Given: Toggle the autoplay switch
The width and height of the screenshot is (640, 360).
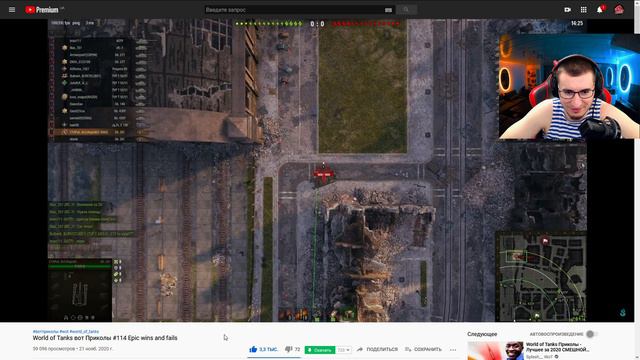Looking at the screenshot, I should coord(591,334).
